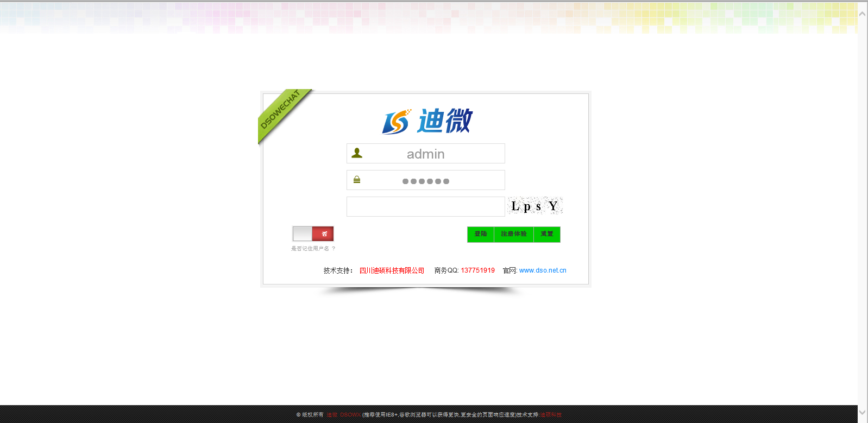Screen dimensions: 868x423
Task: Click the user silhouette icon
Action: pyautogui.click(x=357, y=153)
